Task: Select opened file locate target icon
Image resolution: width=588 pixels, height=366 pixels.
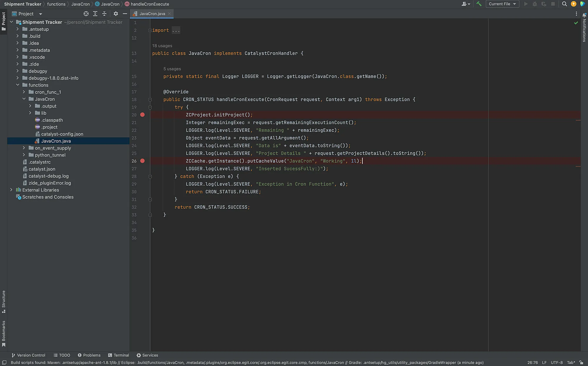Action: coord(86,14)
